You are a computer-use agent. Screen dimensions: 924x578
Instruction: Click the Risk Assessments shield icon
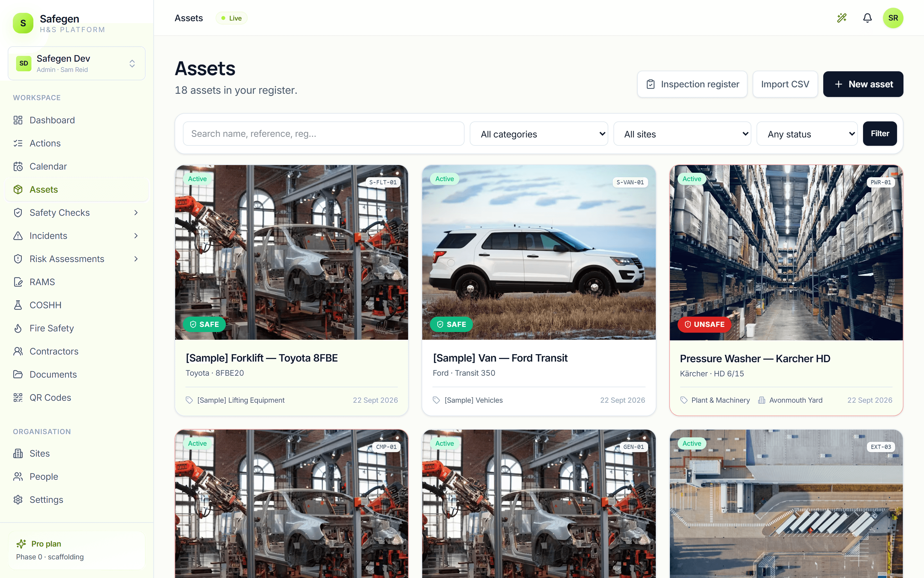[x=18, y=259]
